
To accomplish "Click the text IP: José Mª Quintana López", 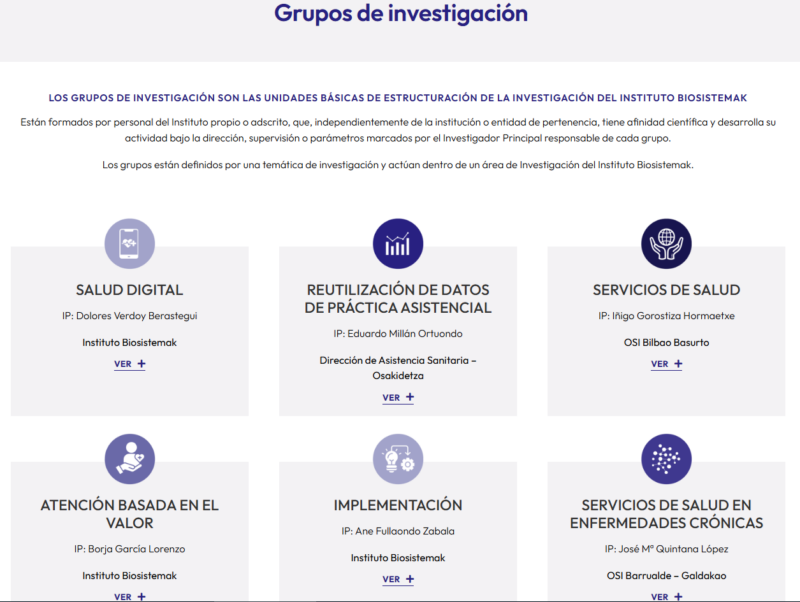I will pyautogui.click(x=666, y=549).
